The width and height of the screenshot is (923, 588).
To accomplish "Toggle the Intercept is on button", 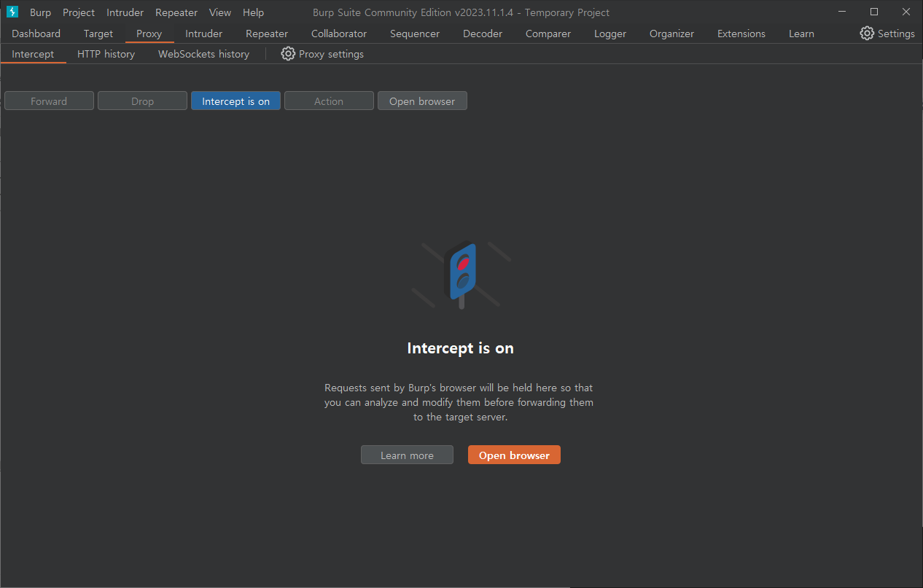I will click(235, 101).
